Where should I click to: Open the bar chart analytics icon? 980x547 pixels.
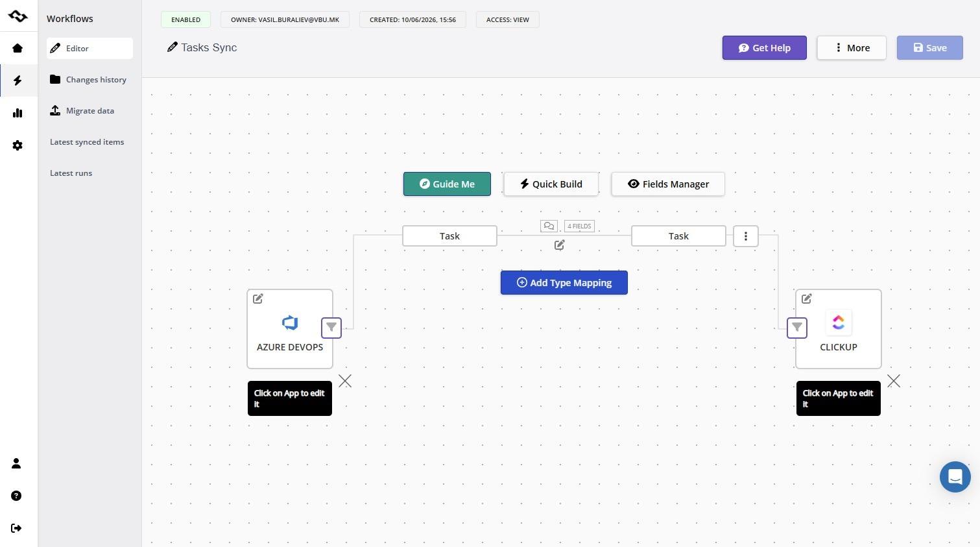(x=18, y=113)
